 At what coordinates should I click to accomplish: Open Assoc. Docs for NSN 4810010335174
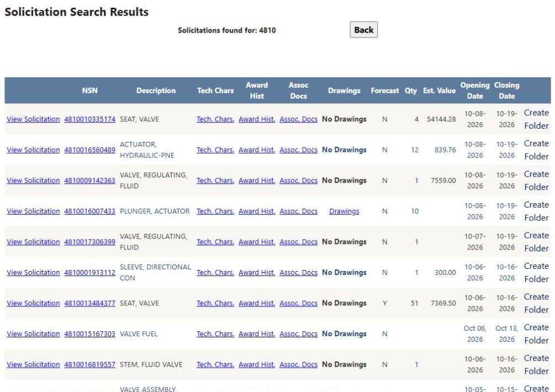tap(298, 119)
